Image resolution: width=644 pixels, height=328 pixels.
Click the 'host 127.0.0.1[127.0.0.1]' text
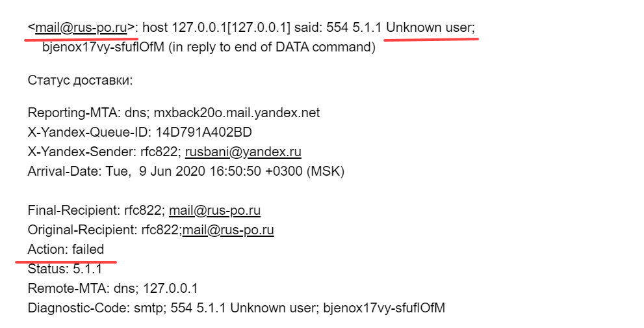click(216, 27)
